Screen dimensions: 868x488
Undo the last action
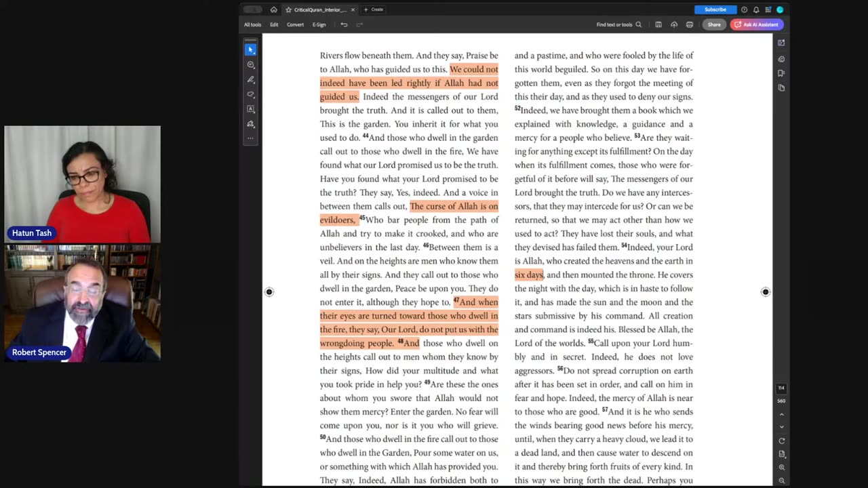(x=344, y=24)
